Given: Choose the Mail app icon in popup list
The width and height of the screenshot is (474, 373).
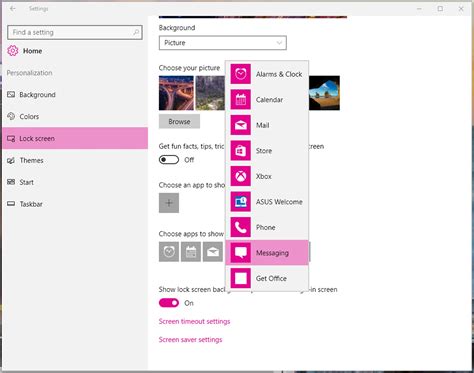Looking at the screenshot, I should pos(240,125).
